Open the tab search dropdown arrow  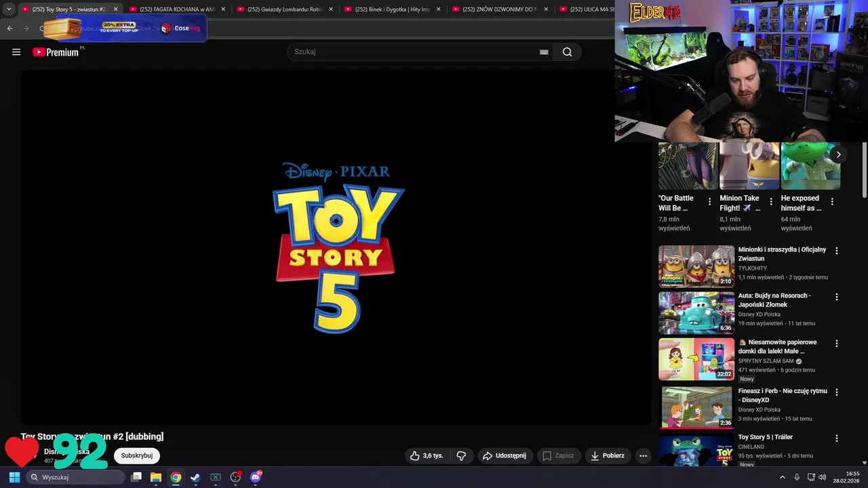(9, 9)
